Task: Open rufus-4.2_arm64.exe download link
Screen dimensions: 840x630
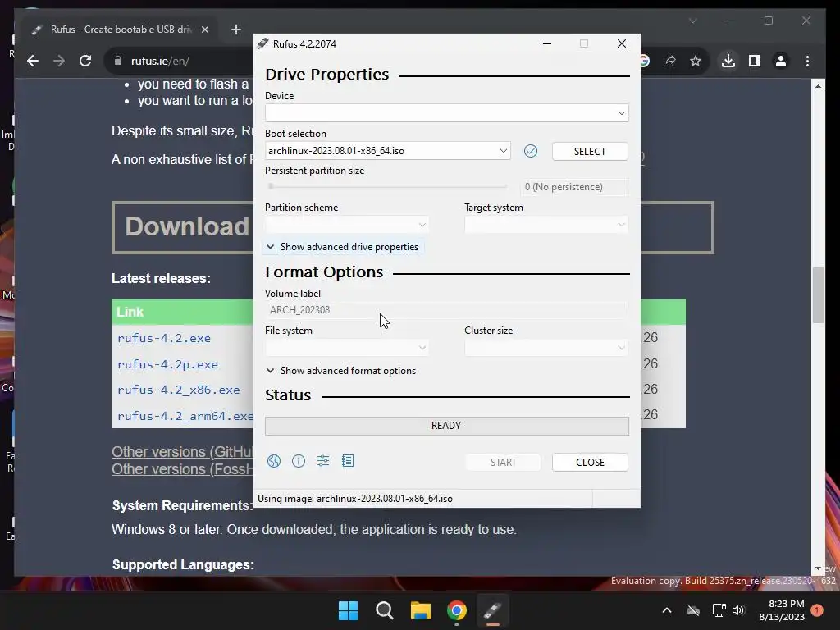Action: 185,416
